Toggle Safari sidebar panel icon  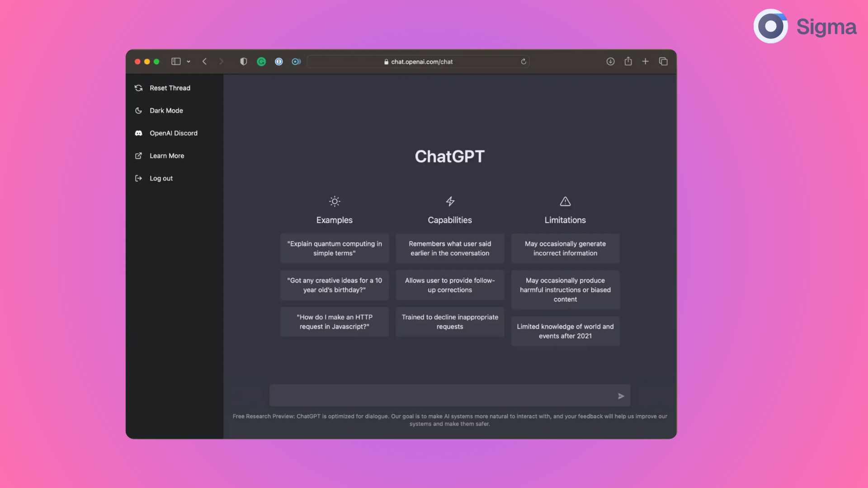[x=176, y=61]
